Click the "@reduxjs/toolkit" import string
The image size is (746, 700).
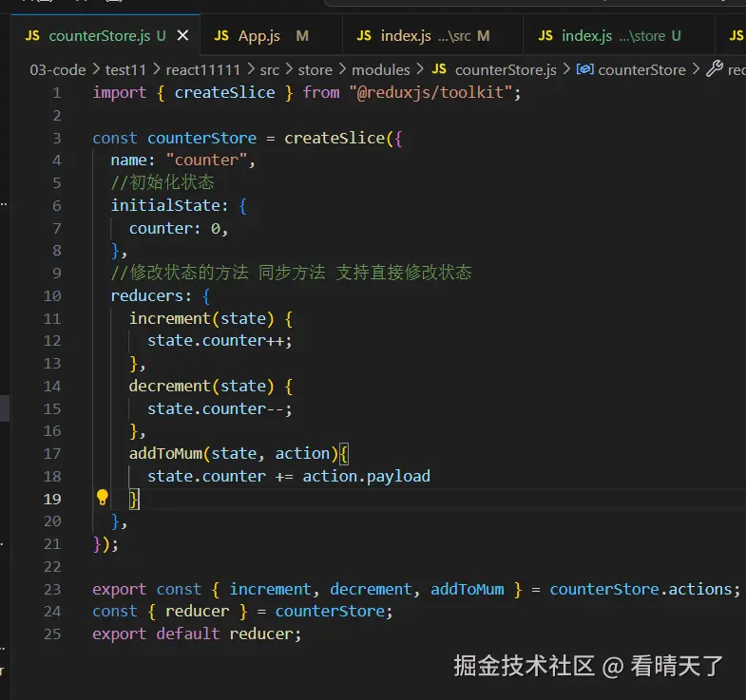pyautogui.click(x=430, y=92)
